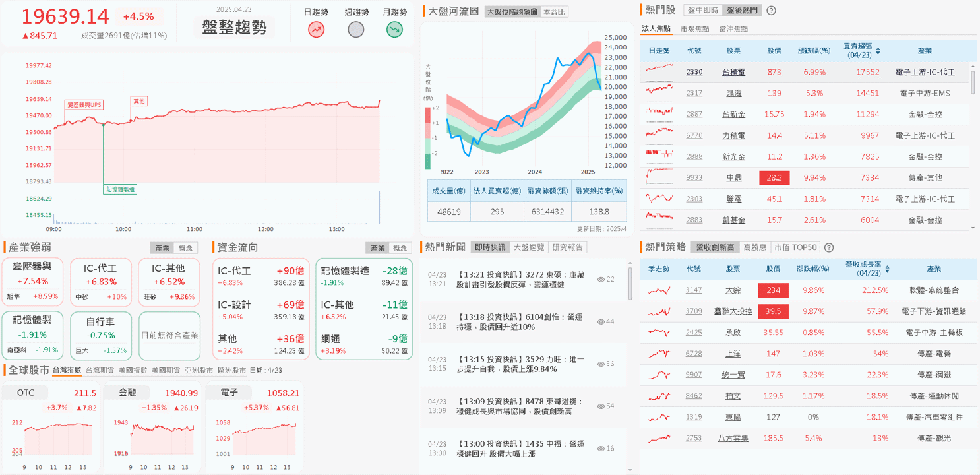Screen dimensions: 980x475
Task: Click views eye icon for 8478 東哥遊艇 news
Action: pyautogui.click(x=601, y=406)
